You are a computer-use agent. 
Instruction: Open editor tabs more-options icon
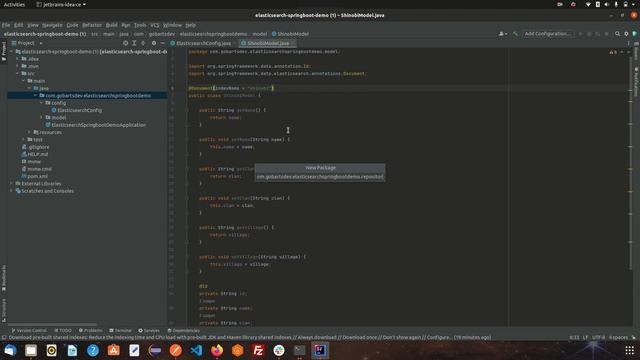[628, 43]
